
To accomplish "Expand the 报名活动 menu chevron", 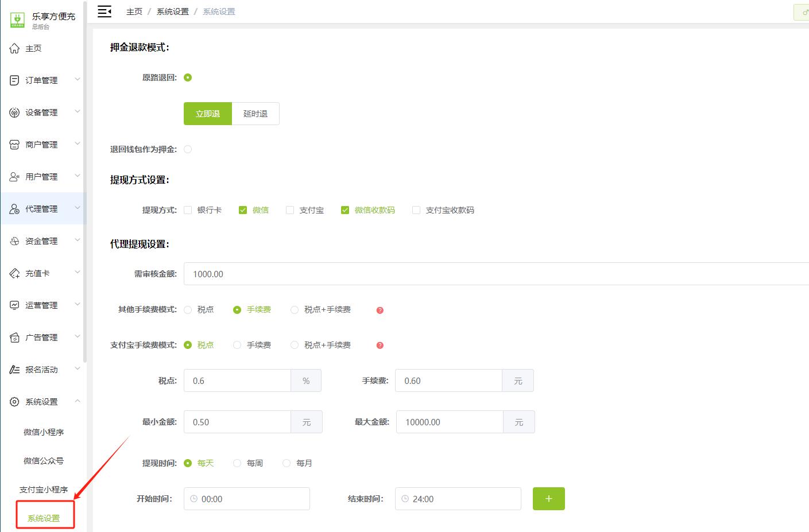I will click(78, 368).
